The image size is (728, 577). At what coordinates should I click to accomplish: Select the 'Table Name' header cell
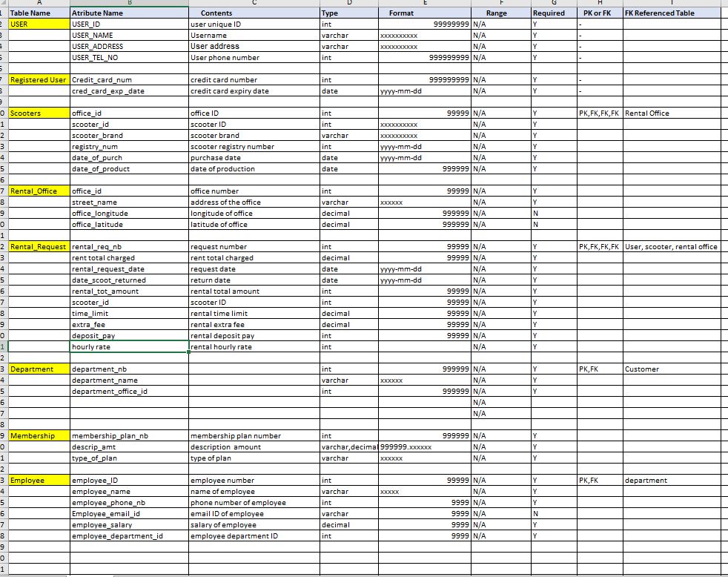(x=39, y=13)
